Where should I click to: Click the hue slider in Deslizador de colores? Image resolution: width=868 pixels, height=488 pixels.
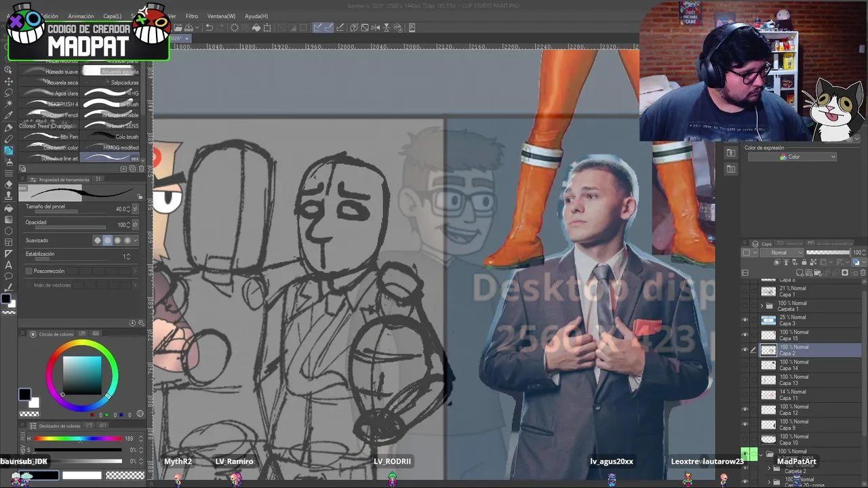click(79, 439)
